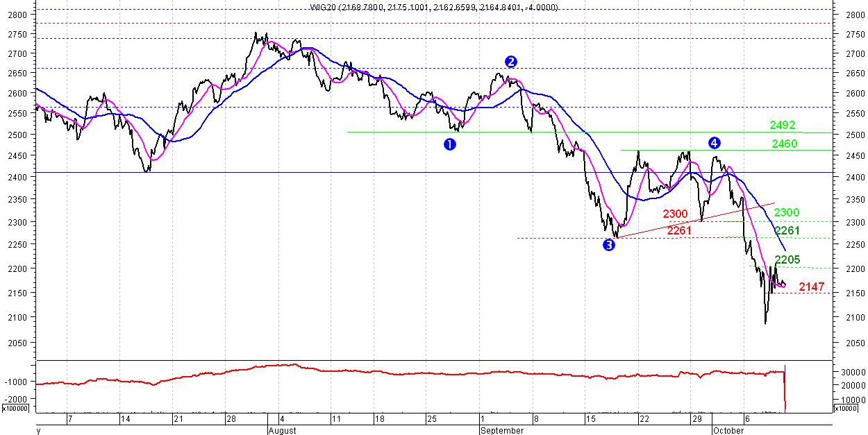Screen dimensions: 868x435
Task: Click the green 2205 level label
Action: (x=787, y=259)
